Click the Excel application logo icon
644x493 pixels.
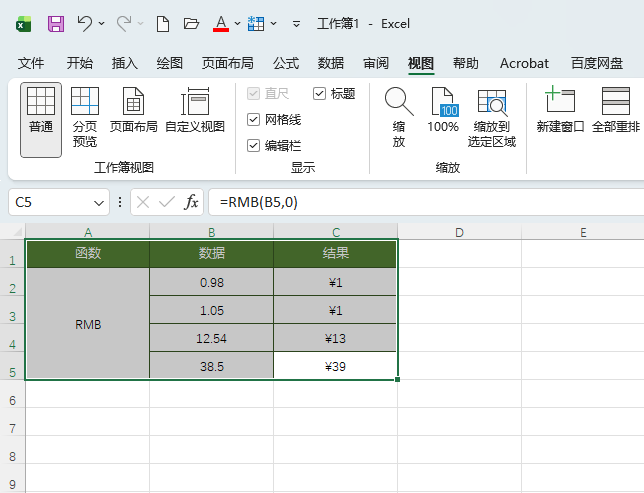click(x=24, y=24)
